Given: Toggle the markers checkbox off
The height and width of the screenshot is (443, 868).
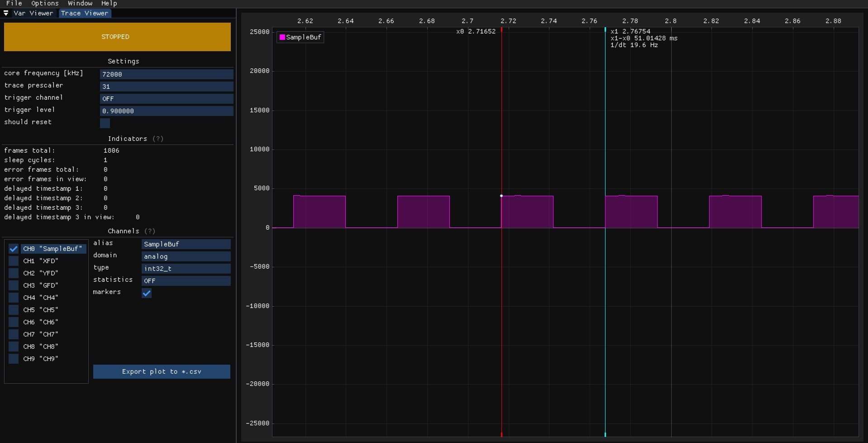Looking at the screenshot, I should [x=147, y=293].
